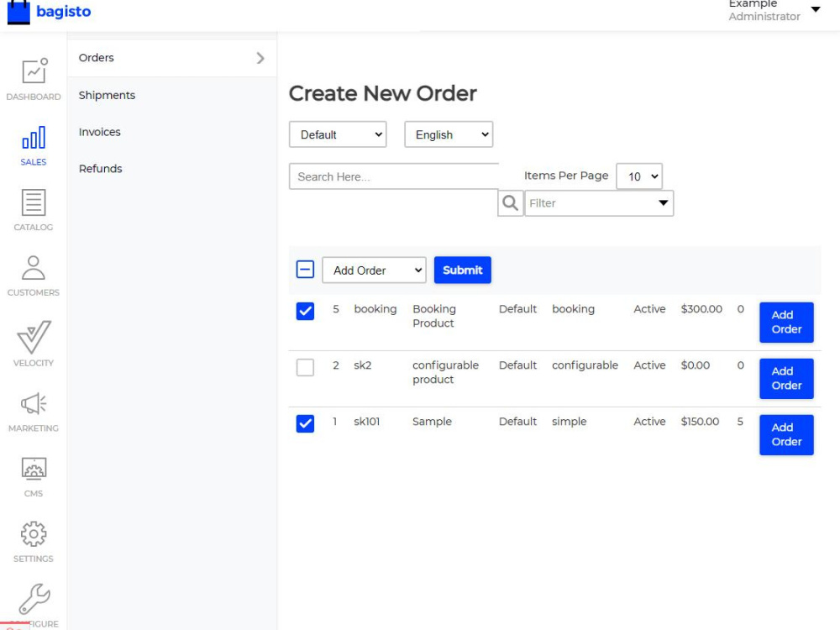840x630 pixels.
Task: Check the sk2 configurable product checkbox
Action: (306, 368)
